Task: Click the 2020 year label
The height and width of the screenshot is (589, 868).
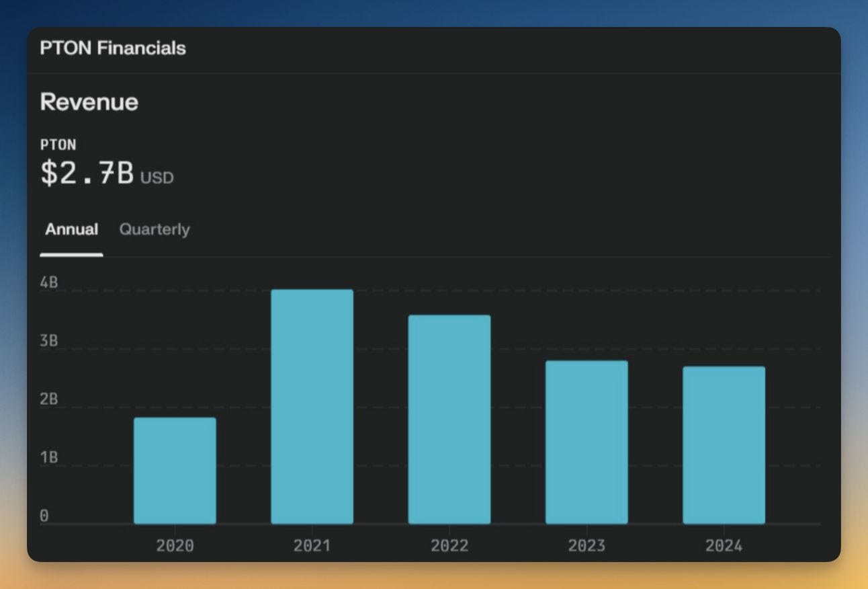Action: point(175,545)
